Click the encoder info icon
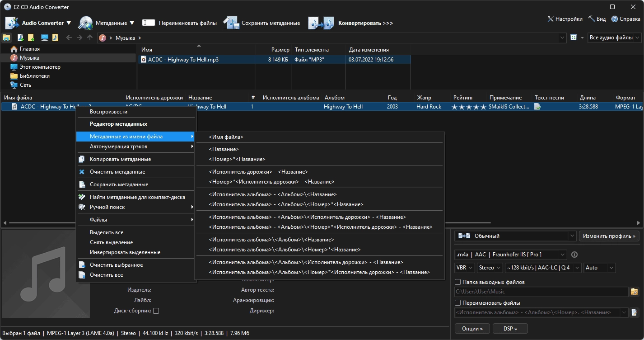This screenshot has width=644, height=340. pyautogui.click(x=574, y=255)
